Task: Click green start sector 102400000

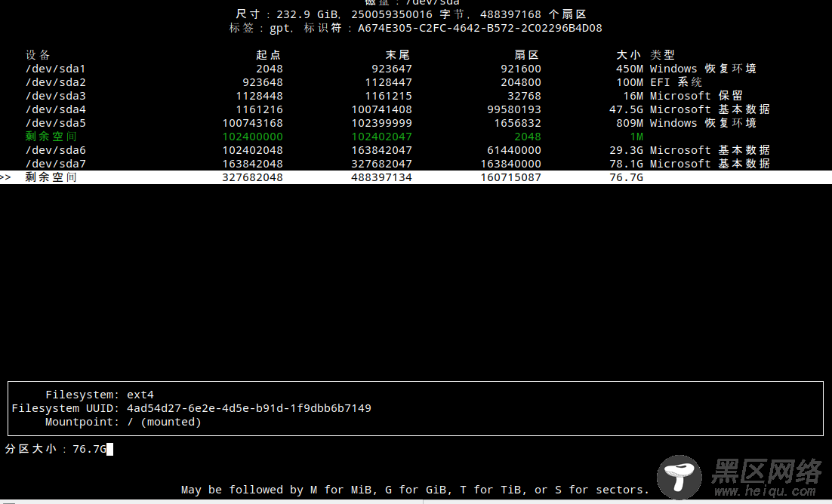Action: click(x=253, y=137)
